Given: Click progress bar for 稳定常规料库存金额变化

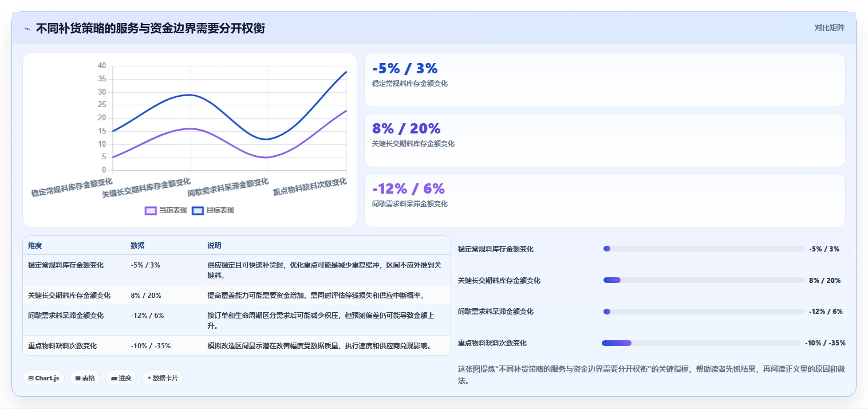Looking at the screenshot, I should pos(704,249).
